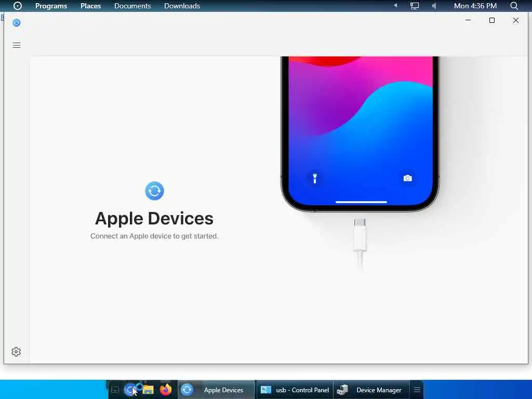Open the top panel circular system menu icon
The image size is (532, 399).
point(17,6)
